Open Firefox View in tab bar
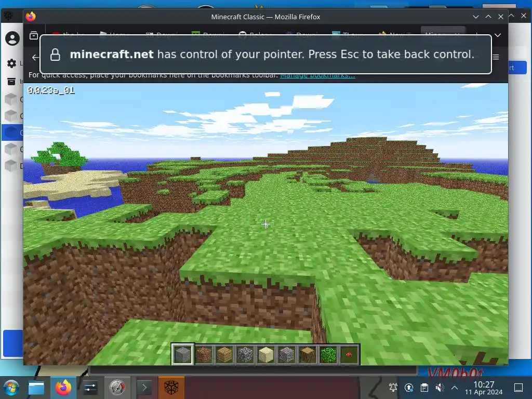The height and width of the screenshot is (399, 532). click(34, 35)
